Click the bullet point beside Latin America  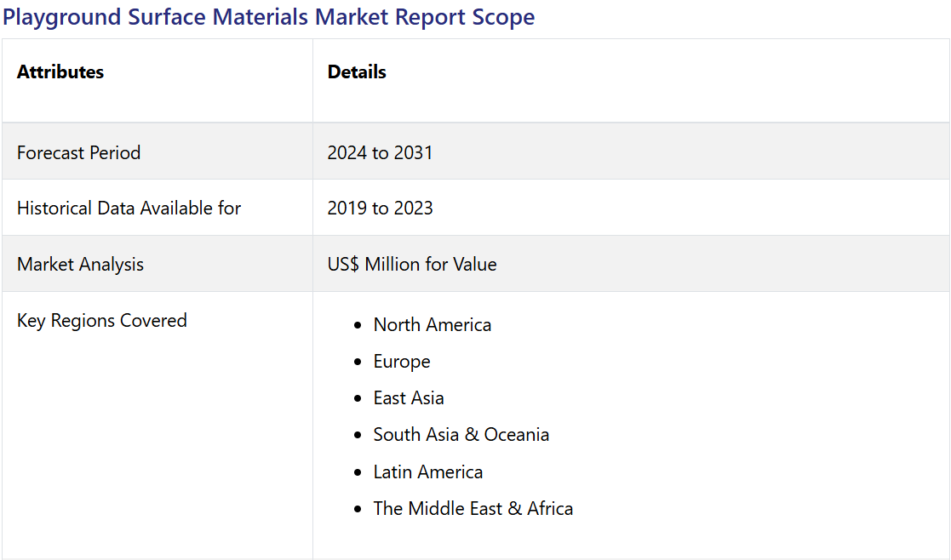358,473
